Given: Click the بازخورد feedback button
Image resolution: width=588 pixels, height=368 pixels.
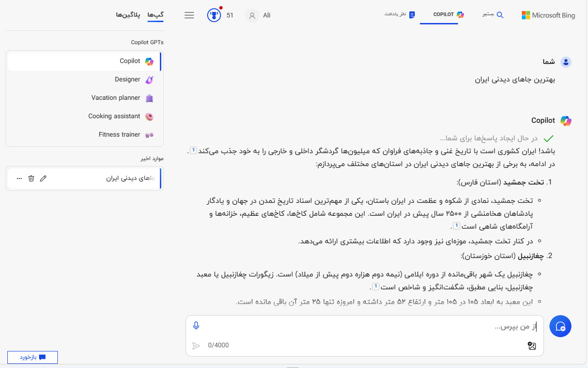Looking at the screenshot, I should (x=32, y=357).
